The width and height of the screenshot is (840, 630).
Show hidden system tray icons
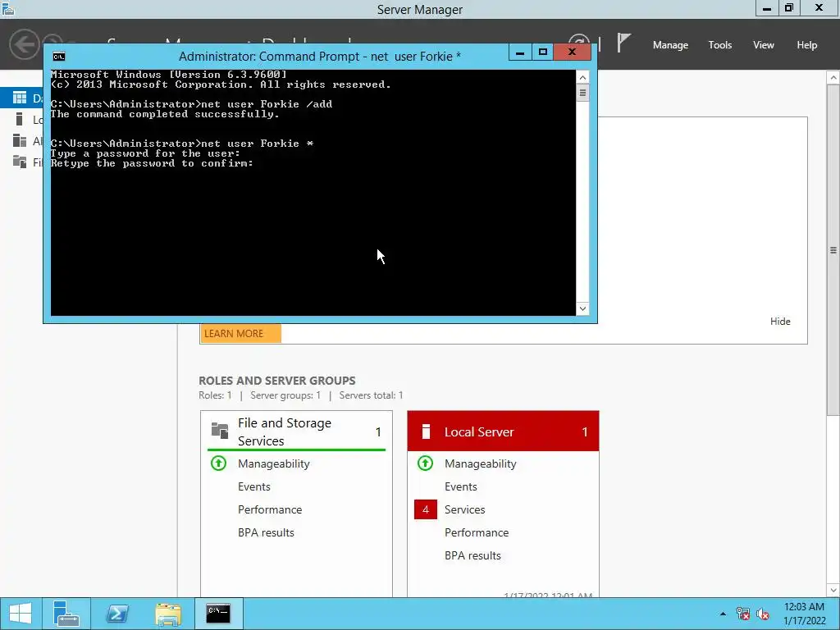(723, 614)
